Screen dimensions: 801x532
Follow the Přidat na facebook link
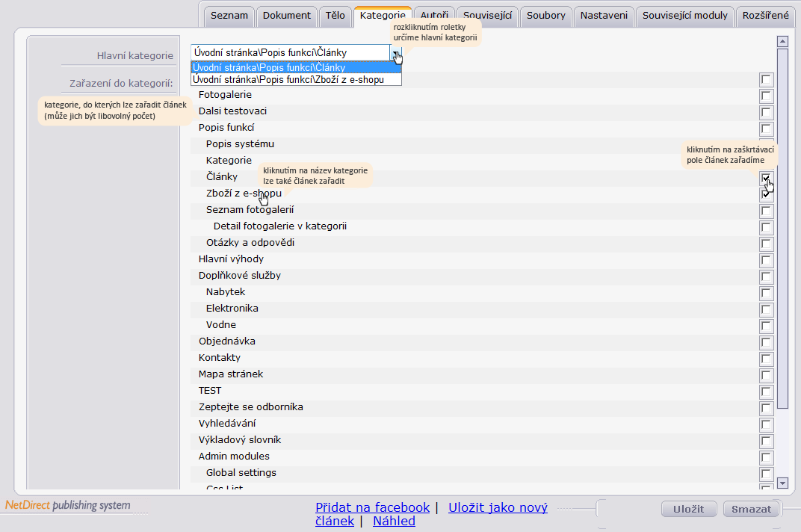(x=372, y=507)
